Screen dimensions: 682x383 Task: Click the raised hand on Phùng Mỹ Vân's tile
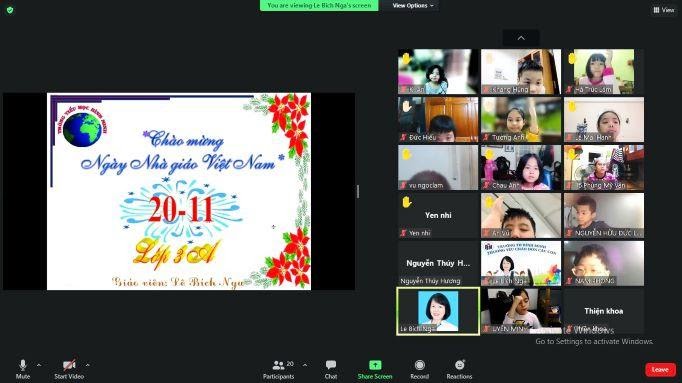[572, 154]
